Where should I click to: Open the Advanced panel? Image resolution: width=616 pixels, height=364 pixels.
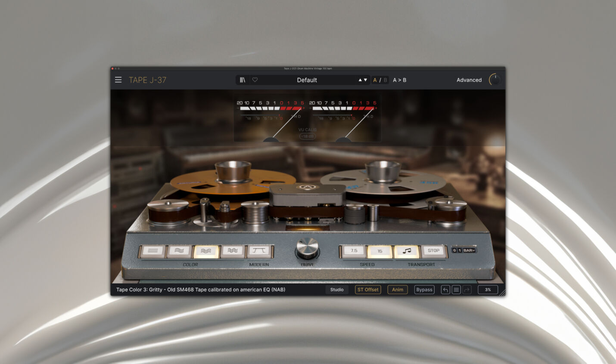[469, 80]
